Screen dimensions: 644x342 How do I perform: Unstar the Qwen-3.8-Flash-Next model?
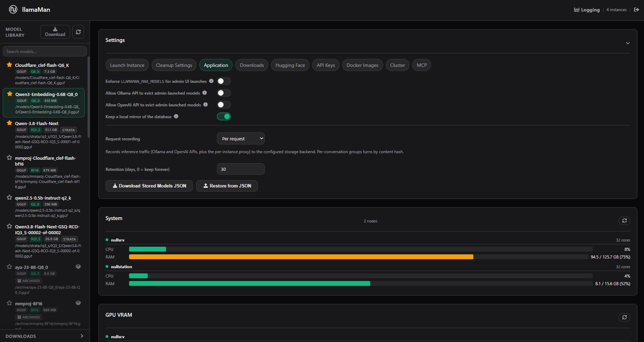pyautogui.click(x=9, y=123)
